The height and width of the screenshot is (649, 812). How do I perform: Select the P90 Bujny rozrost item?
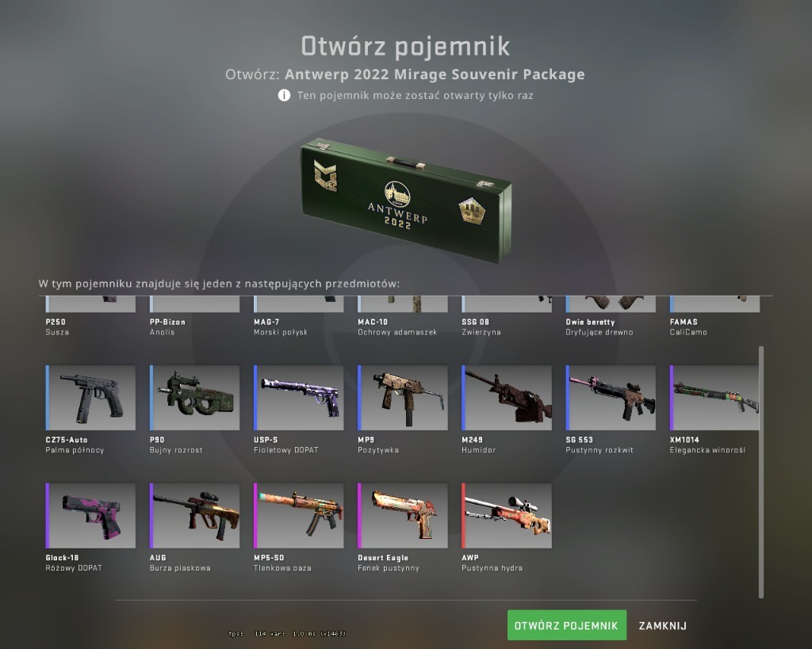tap(195, 398)
